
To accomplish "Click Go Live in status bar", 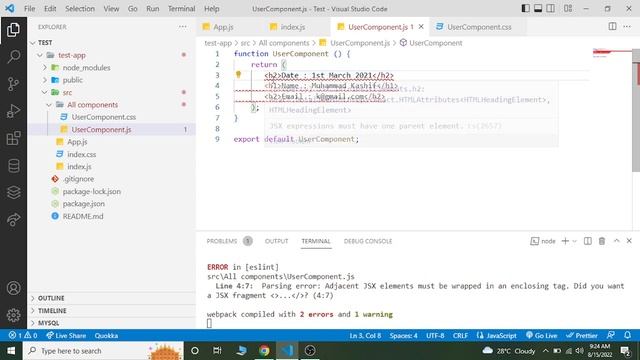I will point(541,336).
